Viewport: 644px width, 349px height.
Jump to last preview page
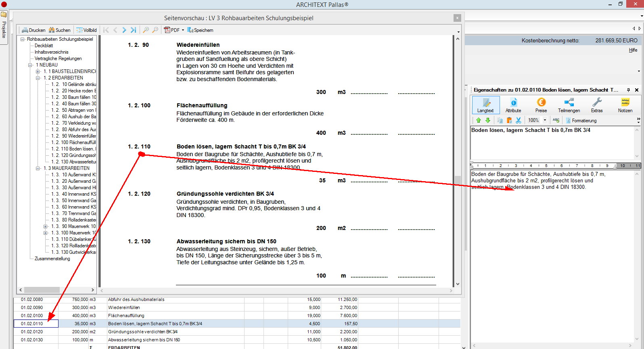pyautogui.click(x=133, y=30)
